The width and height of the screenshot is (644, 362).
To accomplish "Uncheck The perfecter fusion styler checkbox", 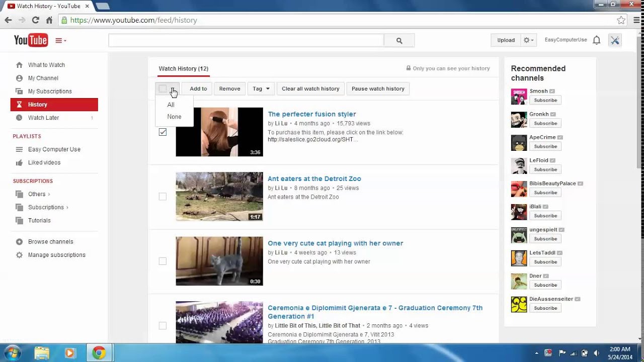I will (163, 132).
